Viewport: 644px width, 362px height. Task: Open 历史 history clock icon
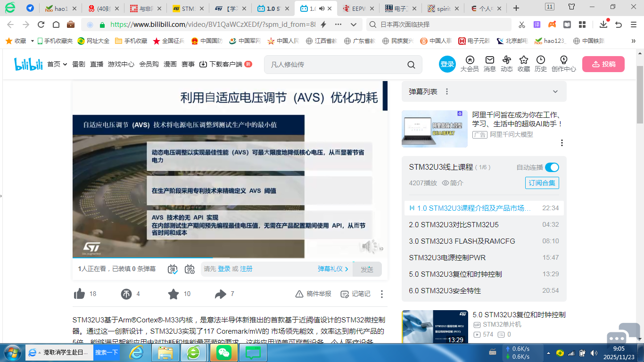[541, 64]
